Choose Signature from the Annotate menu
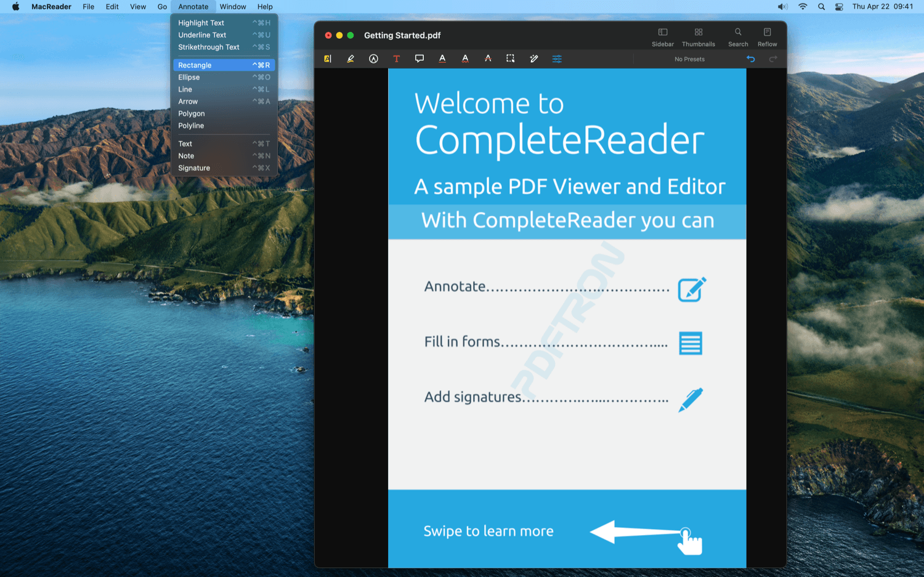The height and width of the screenshot is (577, 924). click(x=194, y=168)
